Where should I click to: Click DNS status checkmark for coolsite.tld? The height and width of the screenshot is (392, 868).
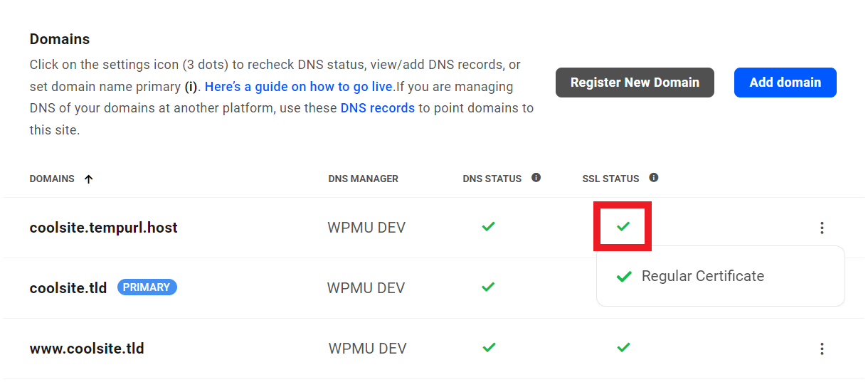point(488,287)
